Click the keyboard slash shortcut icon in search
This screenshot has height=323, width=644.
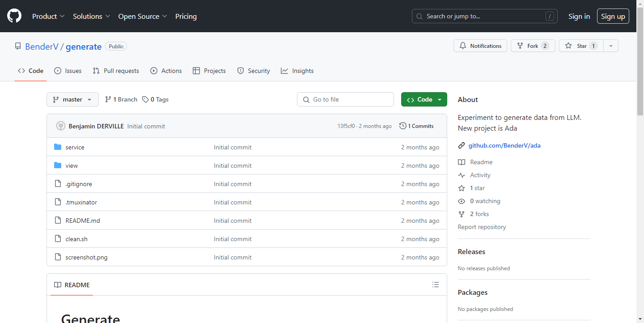click(550, 16)
